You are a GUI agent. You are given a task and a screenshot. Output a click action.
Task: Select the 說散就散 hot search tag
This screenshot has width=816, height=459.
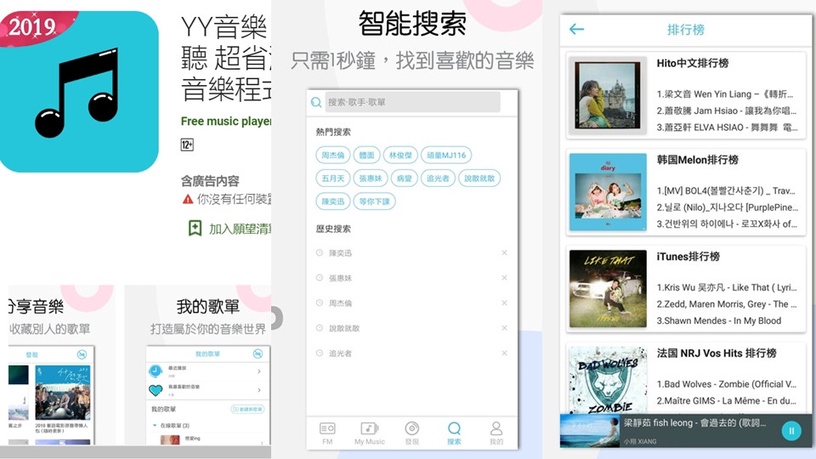(x=479, y=178)
